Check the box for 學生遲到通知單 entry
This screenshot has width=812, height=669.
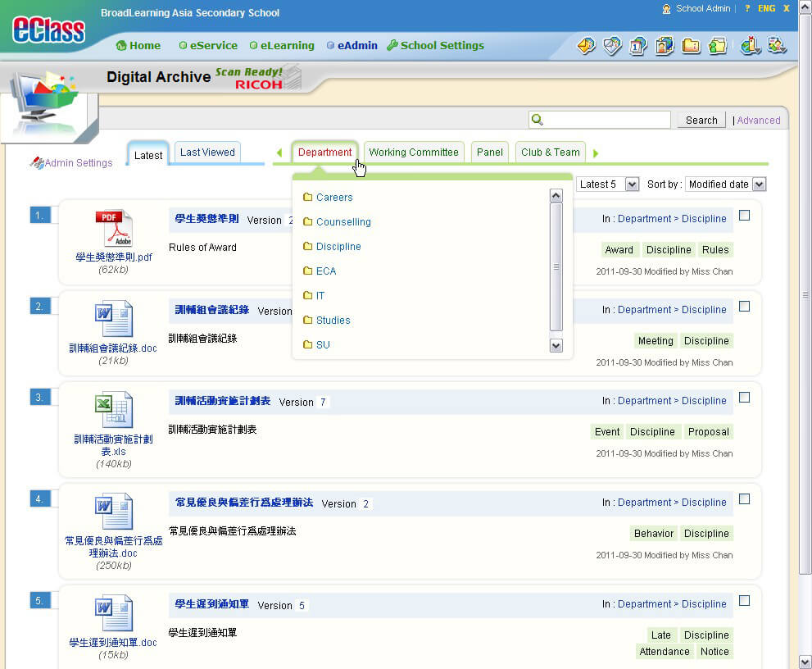pyautogui.click(x=744, y=601)
